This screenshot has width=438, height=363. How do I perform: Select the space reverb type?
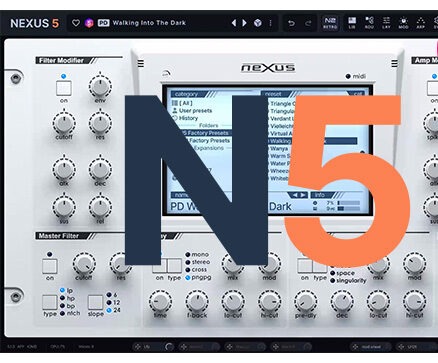[x=342, y=273]
